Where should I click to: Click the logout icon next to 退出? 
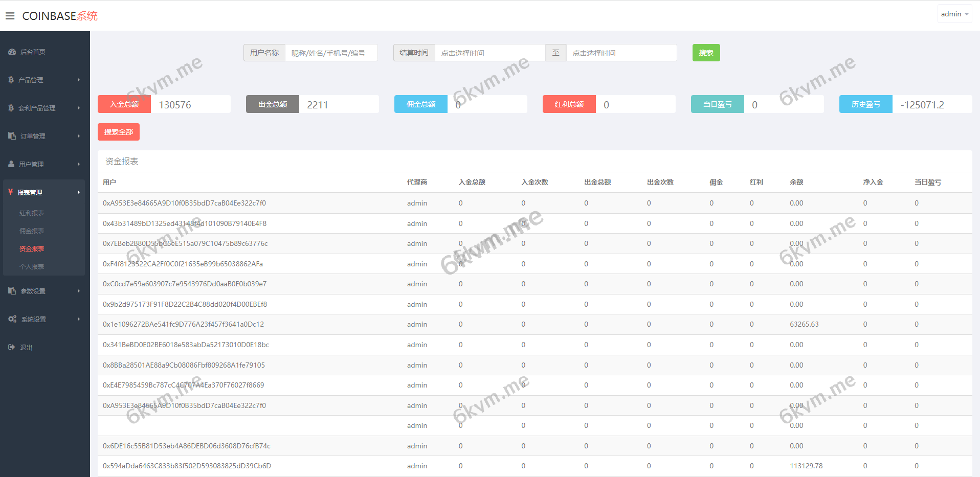click(11, 347)
